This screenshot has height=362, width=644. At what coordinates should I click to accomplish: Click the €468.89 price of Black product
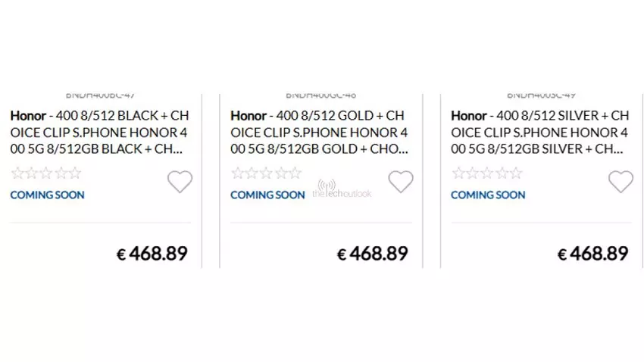tap(152, 254)
